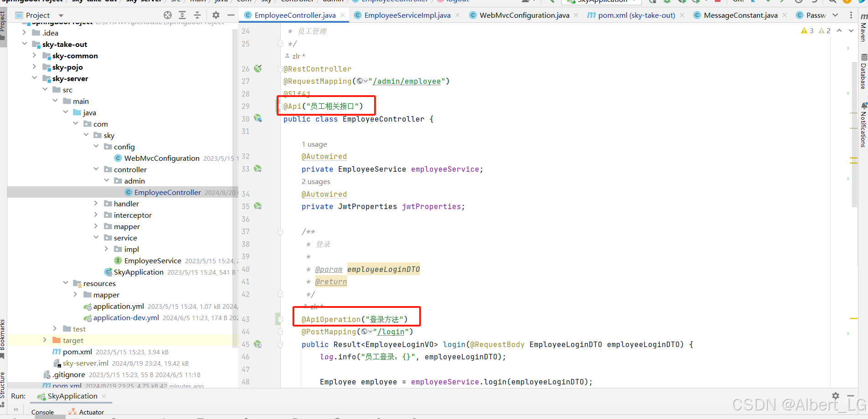Collapse the config package

click(x=96, y=146)
